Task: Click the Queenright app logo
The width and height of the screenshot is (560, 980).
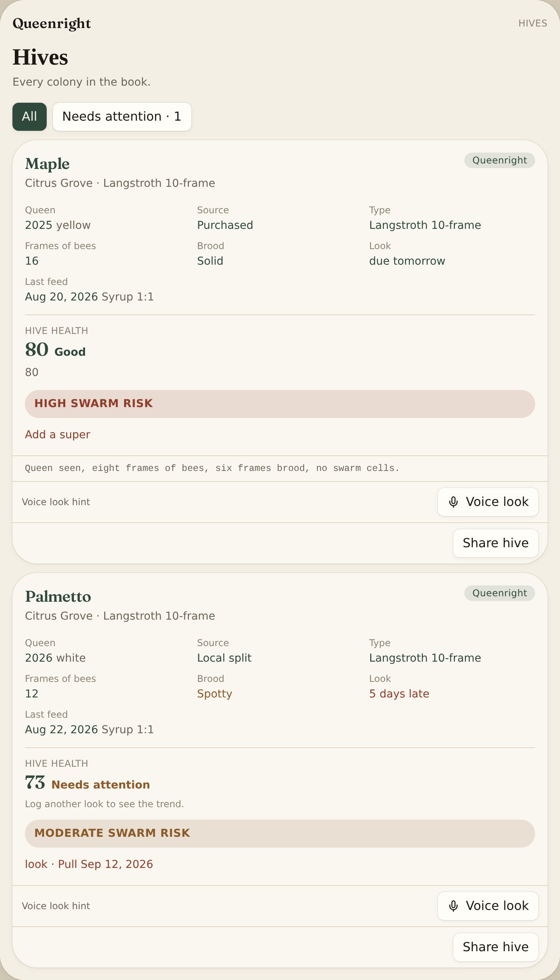Action: click(52, 23)
